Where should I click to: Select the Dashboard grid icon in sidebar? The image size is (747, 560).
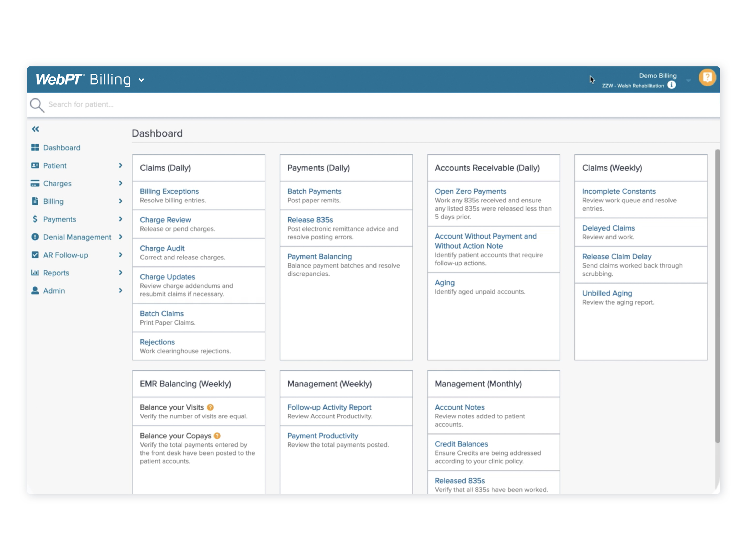pyautogui.click(x=35, y=148)
